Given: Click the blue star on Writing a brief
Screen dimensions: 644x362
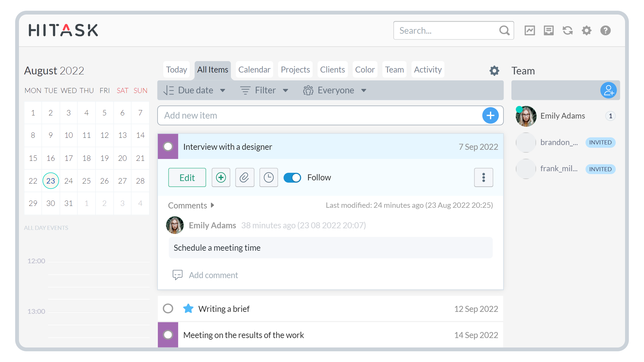Looking at the screenshot, I should [x=188, y=308].
